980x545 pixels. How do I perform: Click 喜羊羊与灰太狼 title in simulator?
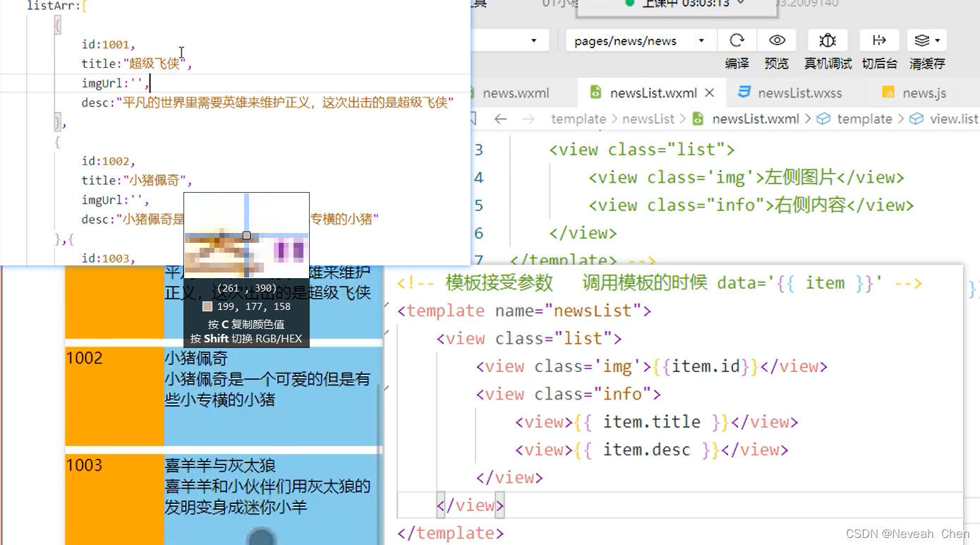(x=220, y=466)
